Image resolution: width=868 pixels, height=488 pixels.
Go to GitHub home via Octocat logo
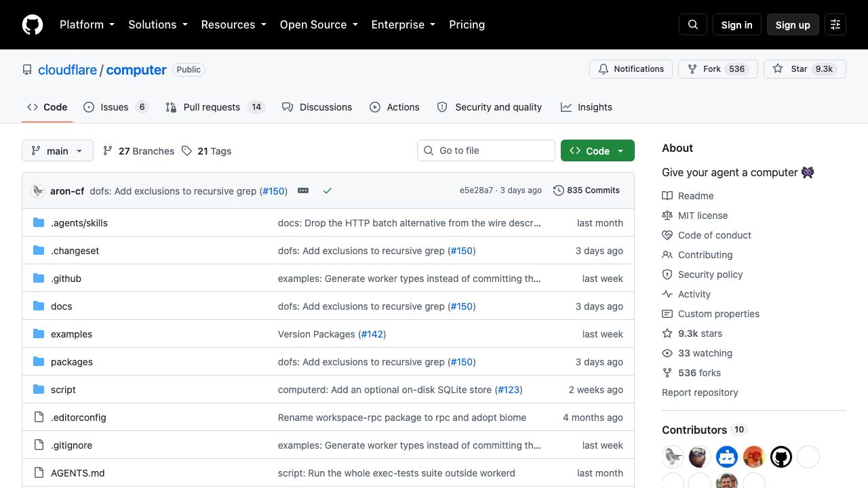(x=33, y=24)
